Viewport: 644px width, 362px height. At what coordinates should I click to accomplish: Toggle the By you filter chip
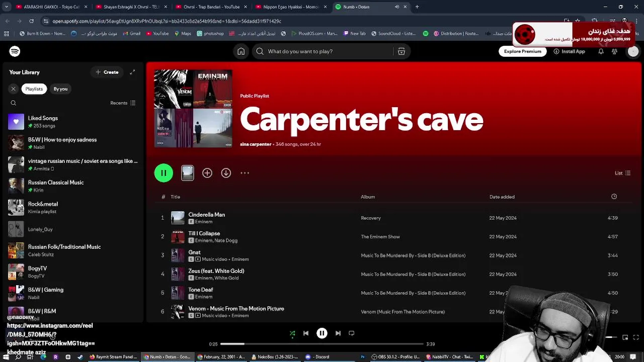tap(60, 89)
